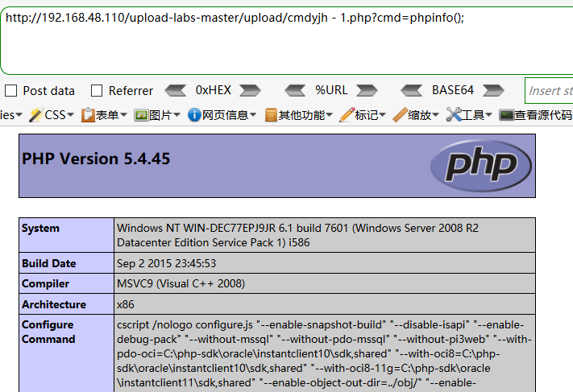Viewport: 573px width, 392px height.
Task: Enable the Referrer checkbox
Action: pos(97,90)
